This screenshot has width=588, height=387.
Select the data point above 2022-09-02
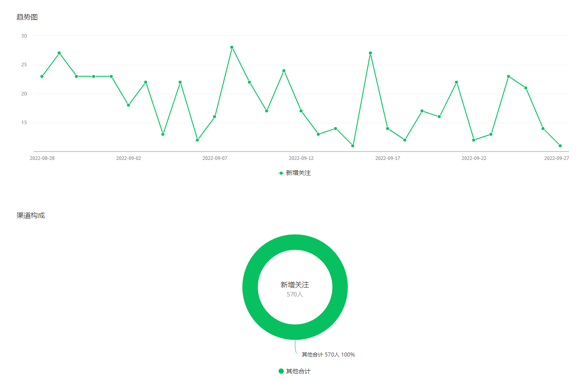click(128, 105)
